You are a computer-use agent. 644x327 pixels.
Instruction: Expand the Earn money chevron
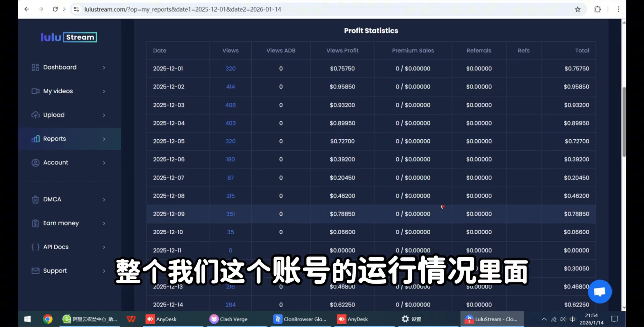pyautogui.click(x=104, y=224)
